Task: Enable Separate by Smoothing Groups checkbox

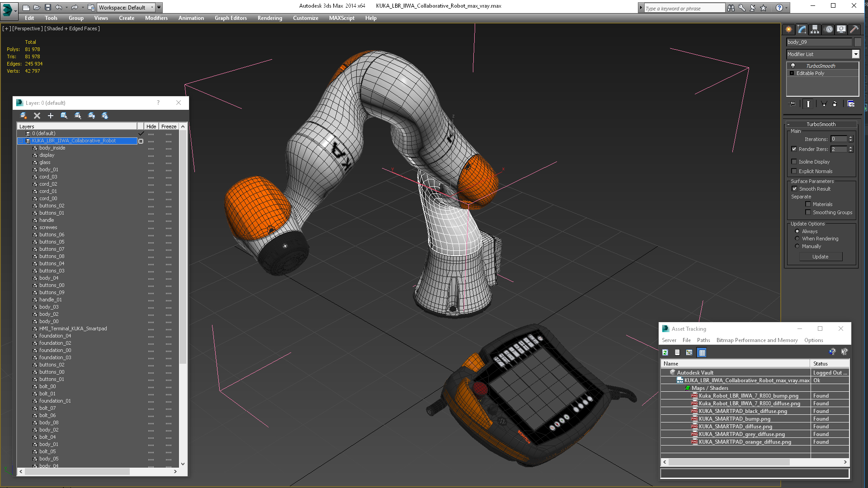Action: click(x=808, y=212)
